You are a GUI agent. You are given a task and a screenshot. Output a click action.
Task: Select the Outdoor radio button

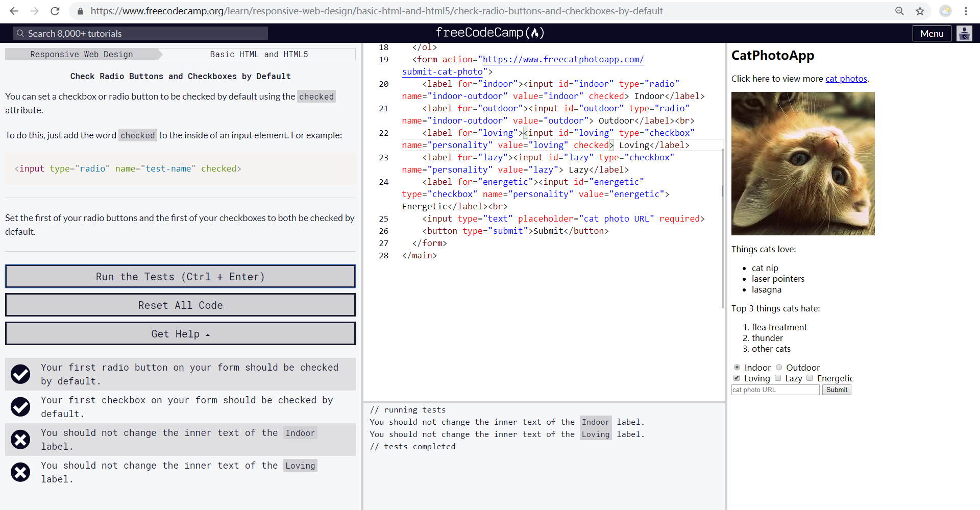(x=779, y=367)
